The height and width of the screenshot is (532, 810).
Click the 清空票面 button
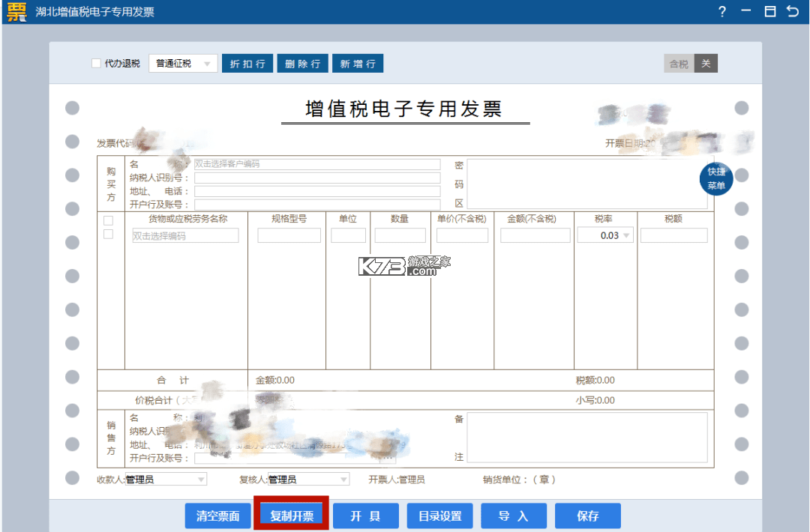tap(218, 516)
